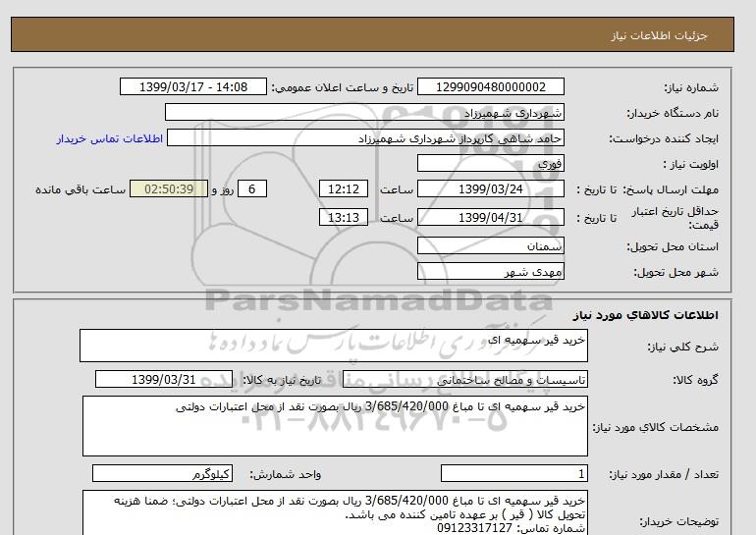Select delivery province field سمنان

coord(490,245)
